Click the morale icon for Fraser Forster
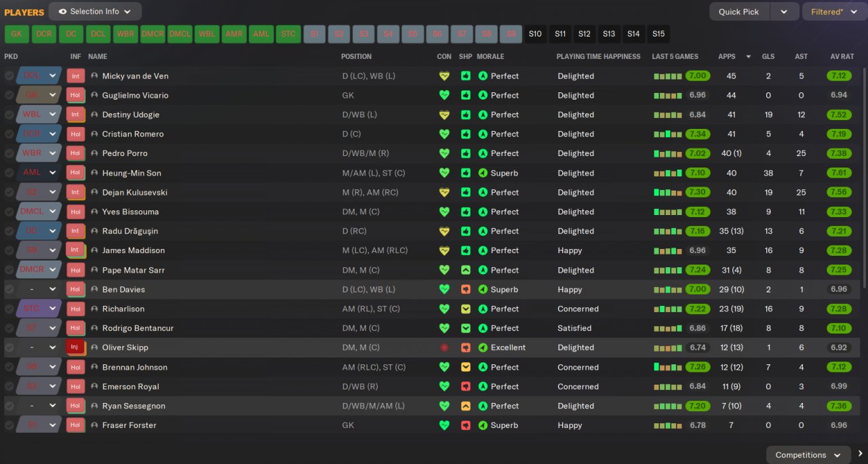The height and width of the screenshot is (464, 868). pyautogui.click(x=483, y=425)
